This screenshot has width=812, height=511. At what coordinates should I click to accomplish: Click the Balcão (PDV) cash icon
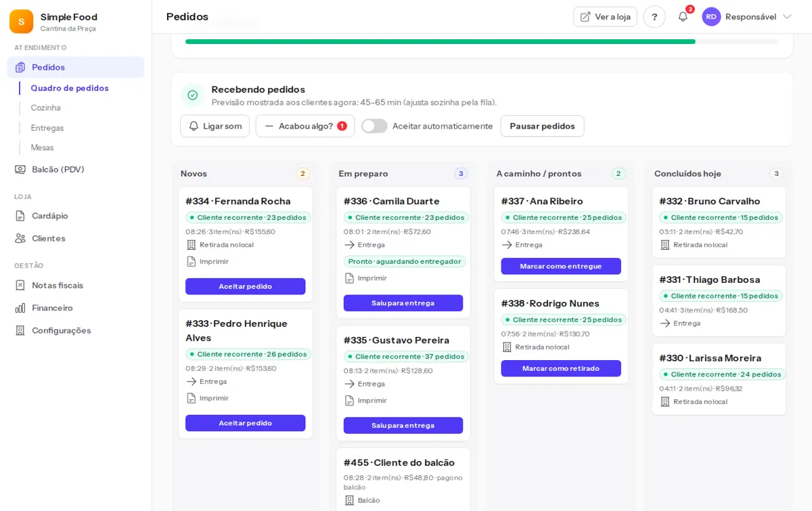coord(20,169)
